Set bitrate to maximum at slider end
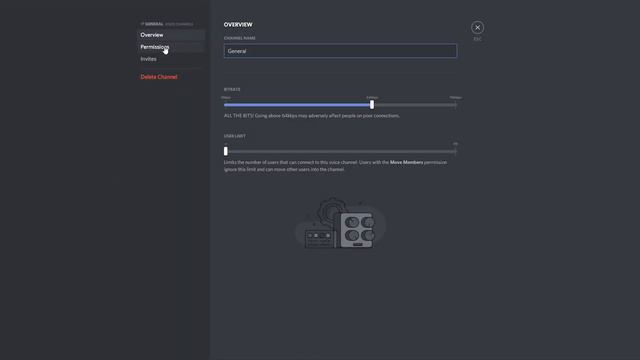Image resolution: width=640 pixels, height=360 pixels. [456, 105]
